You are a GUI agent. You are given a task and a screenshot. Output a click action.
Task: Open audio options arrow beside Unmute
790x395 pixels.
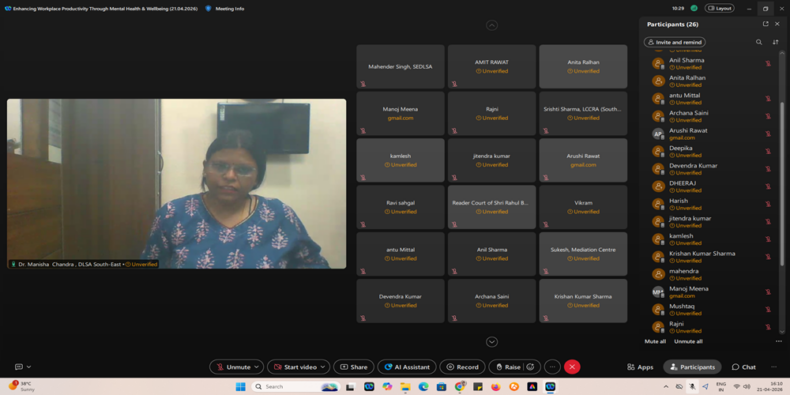tap(256, 367)
